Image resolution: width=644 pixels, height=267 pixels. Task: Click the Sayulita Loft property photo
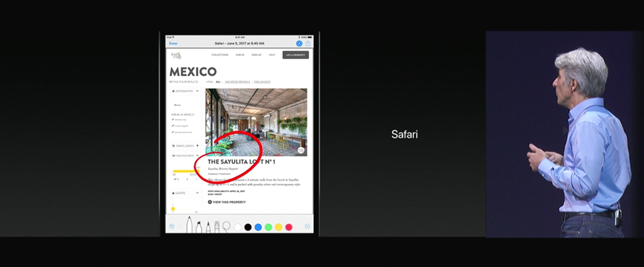coord(257,122)
